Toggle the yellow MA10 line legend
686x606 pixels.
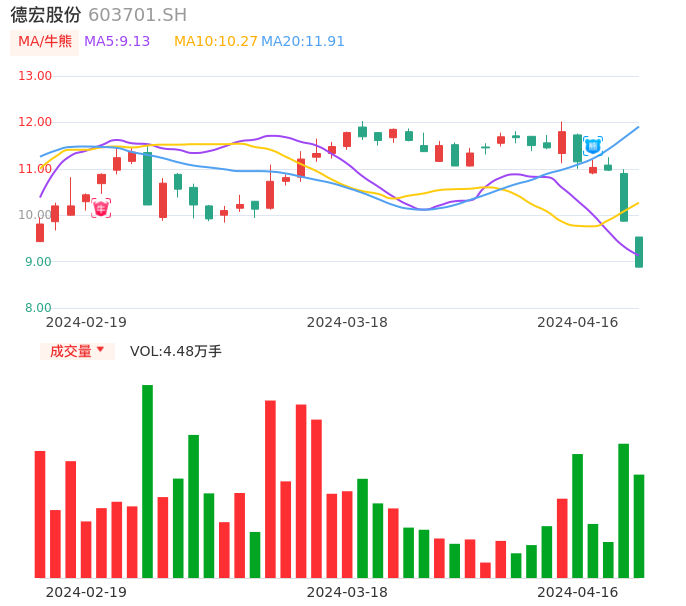pos(216,42)
